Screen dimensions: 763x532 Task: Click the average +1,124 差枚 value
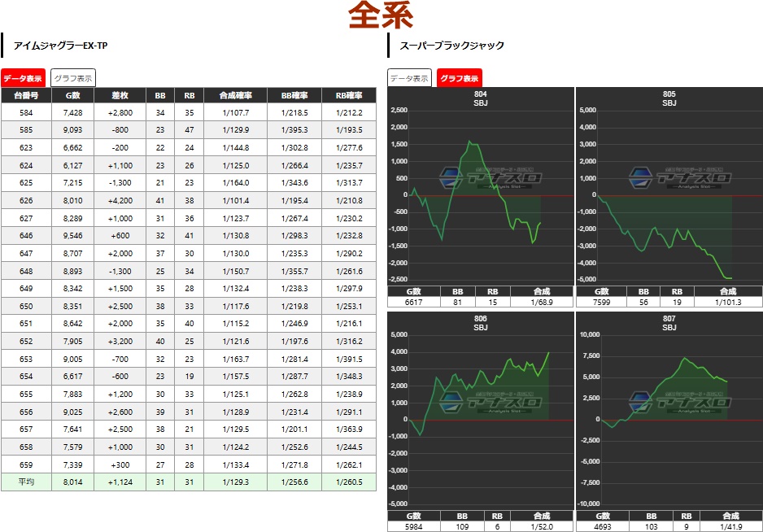[x=120, y=482]
